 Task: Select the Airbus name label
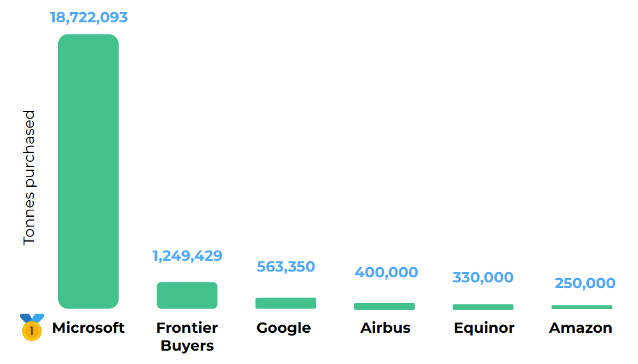[385, 328]
